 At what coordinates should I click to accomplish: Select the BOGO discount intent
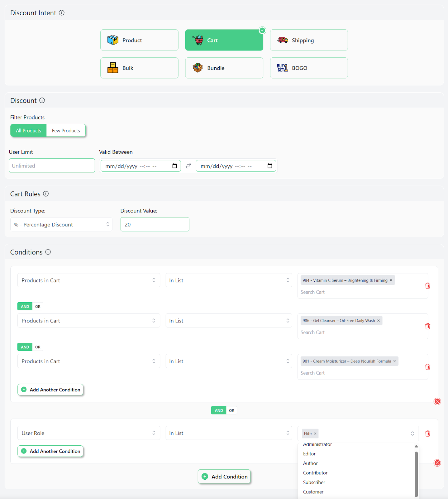point(309,68)
